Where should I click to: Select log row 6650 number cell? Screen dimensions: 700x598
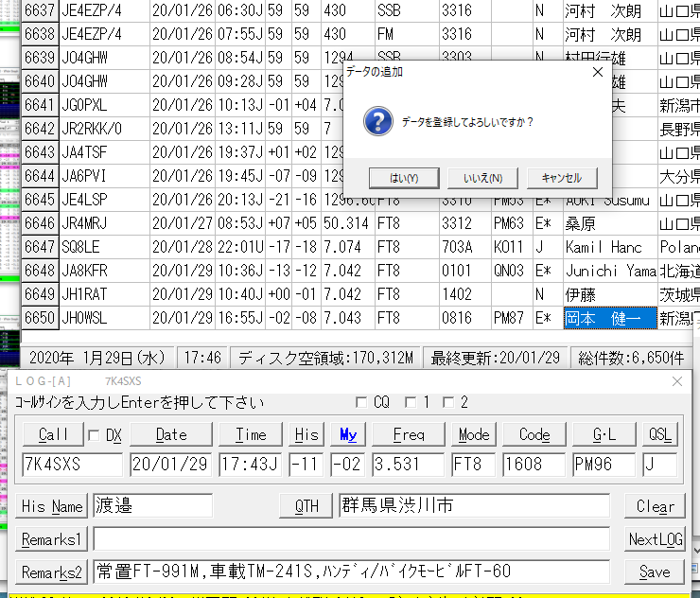[40, 318]
